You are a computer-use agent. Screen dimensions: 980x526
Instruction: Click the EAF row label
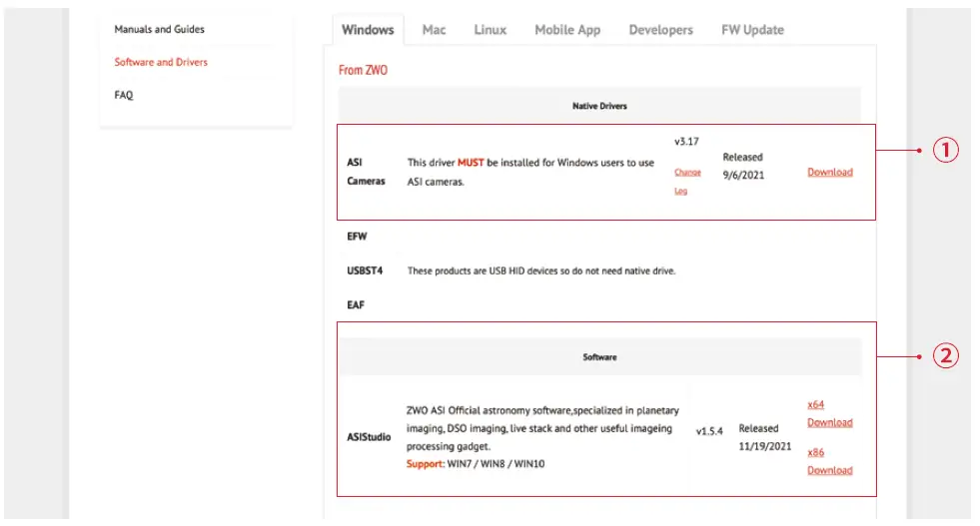356,304
